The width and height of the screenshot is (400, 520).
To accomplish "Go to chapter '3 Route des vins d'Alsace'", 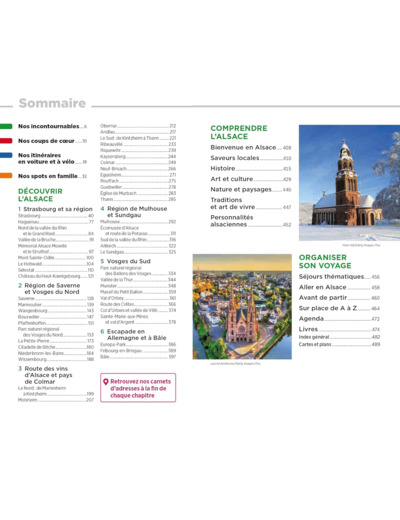I will (x=45, y=375).
